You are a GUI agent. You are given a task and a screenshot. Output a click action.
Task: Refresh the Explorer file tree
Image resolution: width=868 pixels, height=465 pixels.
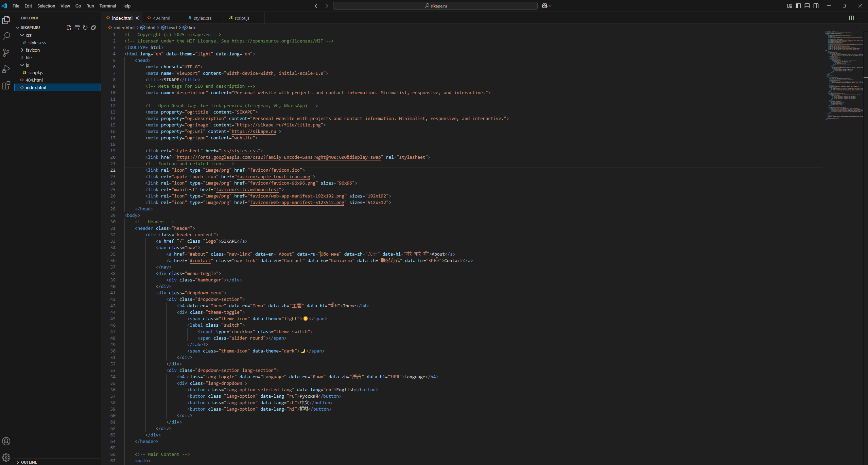coord(85,28)
